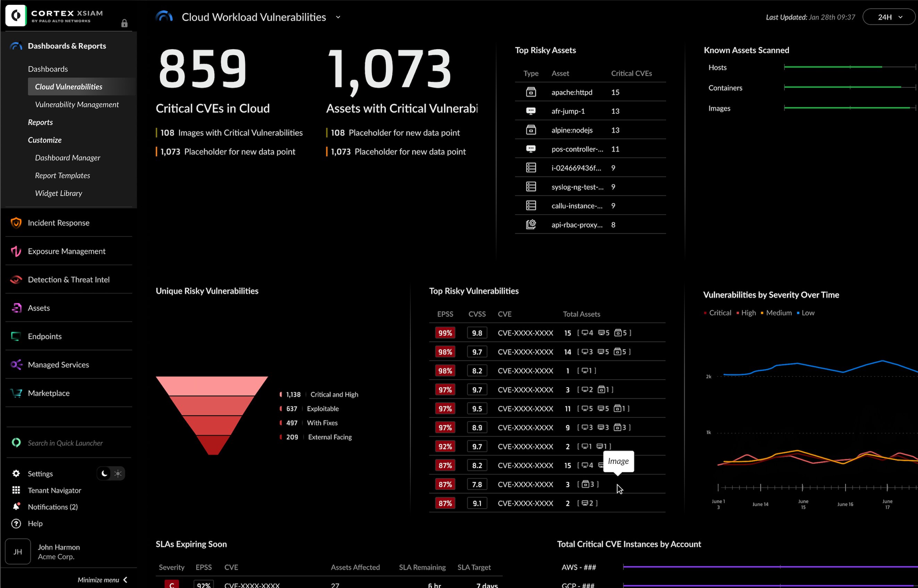Toggle dark/light mode switch
The image size is (918, 588).
point(110,473)
